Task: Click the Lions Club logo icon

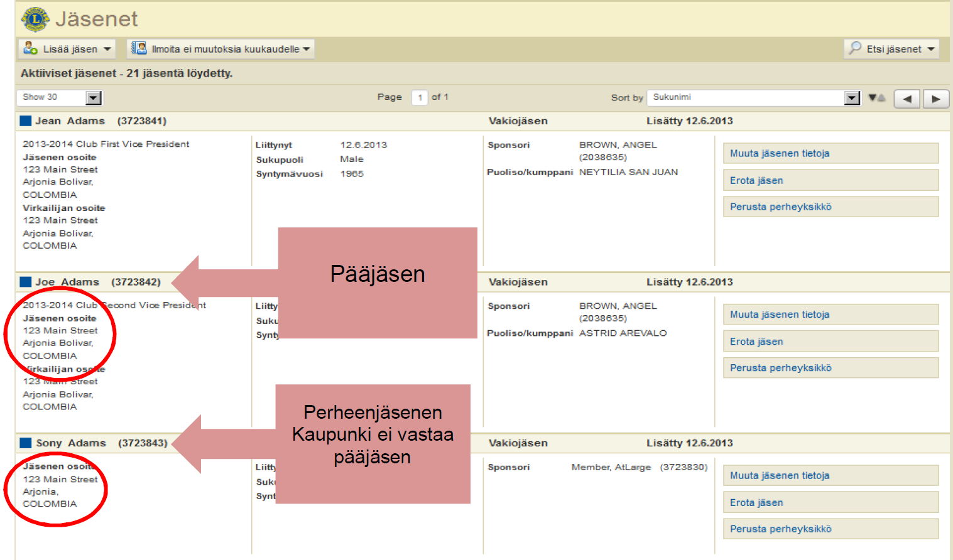Action: point(35,19)
